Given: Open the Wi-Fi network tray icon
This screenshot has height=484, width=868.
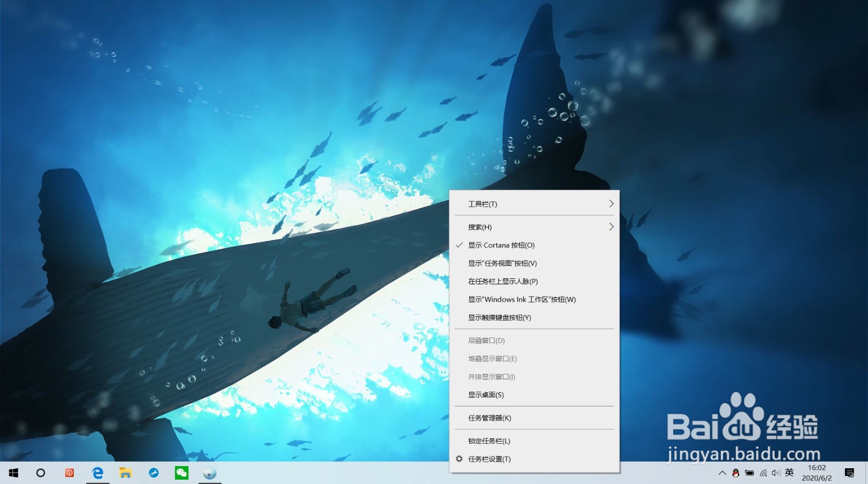Looking at the screenshot, I should [x=763, y=473].
